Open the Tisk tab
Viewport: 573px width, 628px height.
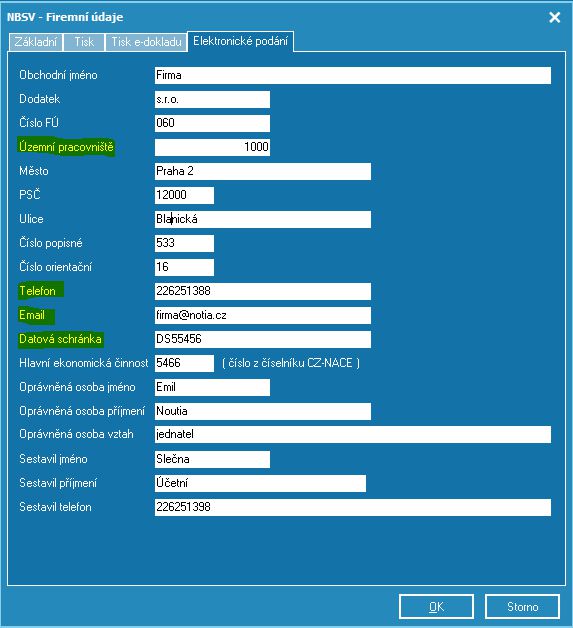point(84,42)
